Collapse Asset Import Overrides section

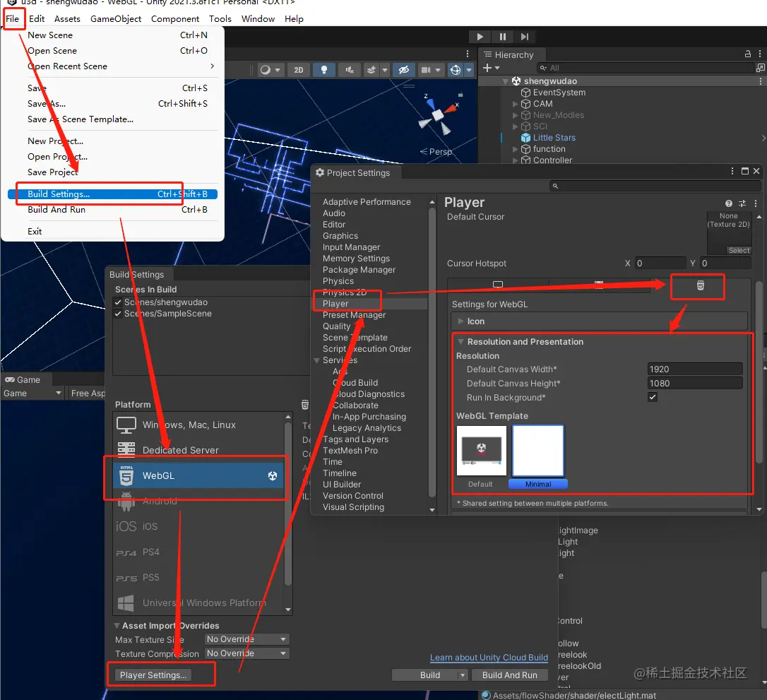click(117, 626)
